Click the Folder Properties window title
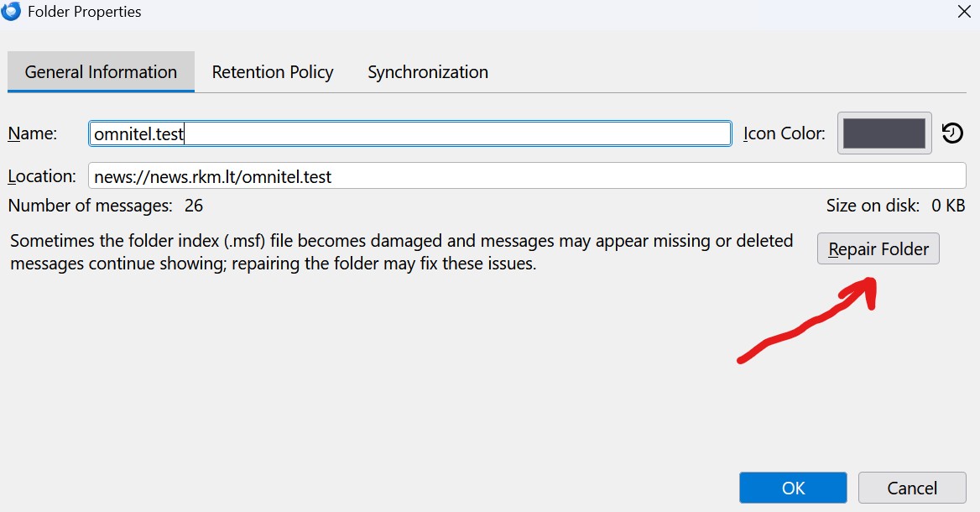The width and height of the screenshot is (980, 512). [x=84, y=12]
